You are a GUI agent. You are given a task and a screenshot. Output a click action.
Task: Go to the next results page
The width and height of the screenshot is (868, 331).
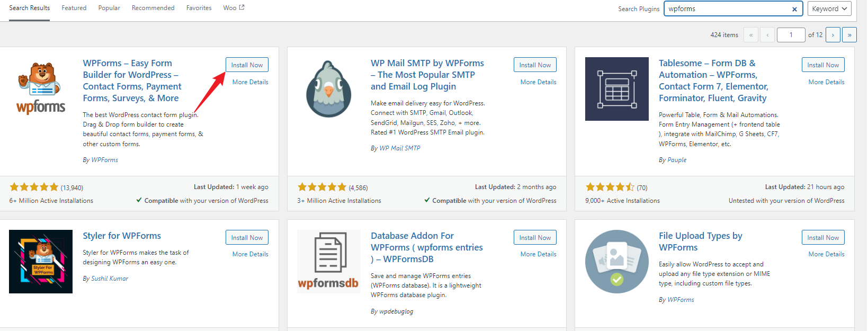pyautogui.click(x=833, y=35)
